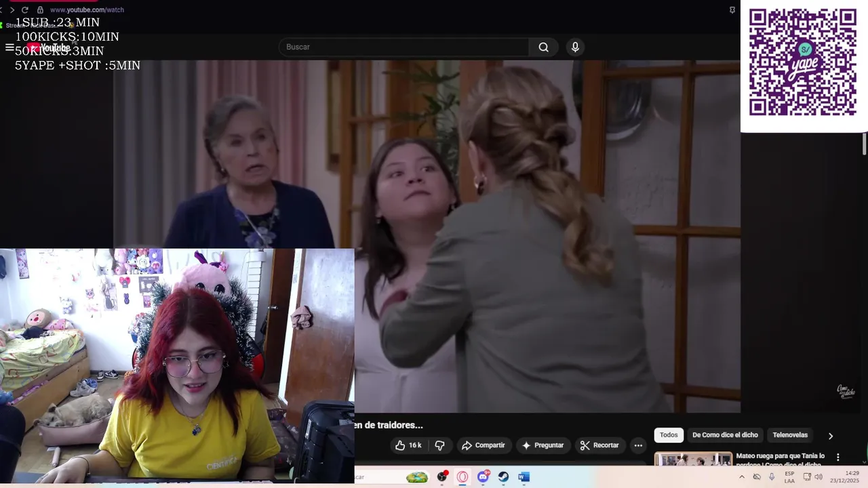Open volume control speaker icon
868x488 pixels.
818,477
